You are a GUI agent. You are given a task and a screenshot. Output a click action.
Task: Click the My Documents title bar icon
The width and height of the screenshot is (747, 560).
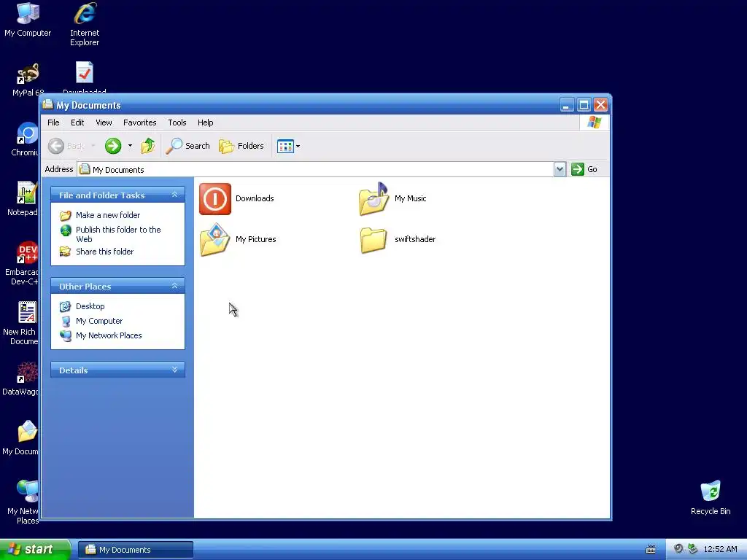47,104
